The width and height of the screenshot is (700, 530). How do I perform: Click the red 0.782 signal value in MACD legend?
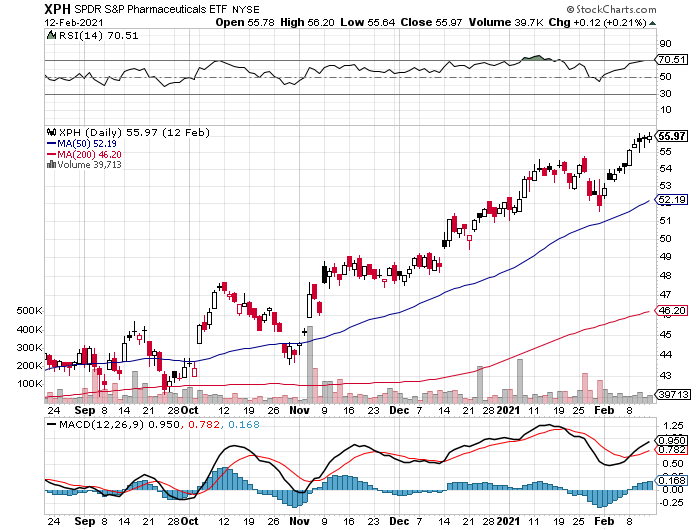pos(204,424)
